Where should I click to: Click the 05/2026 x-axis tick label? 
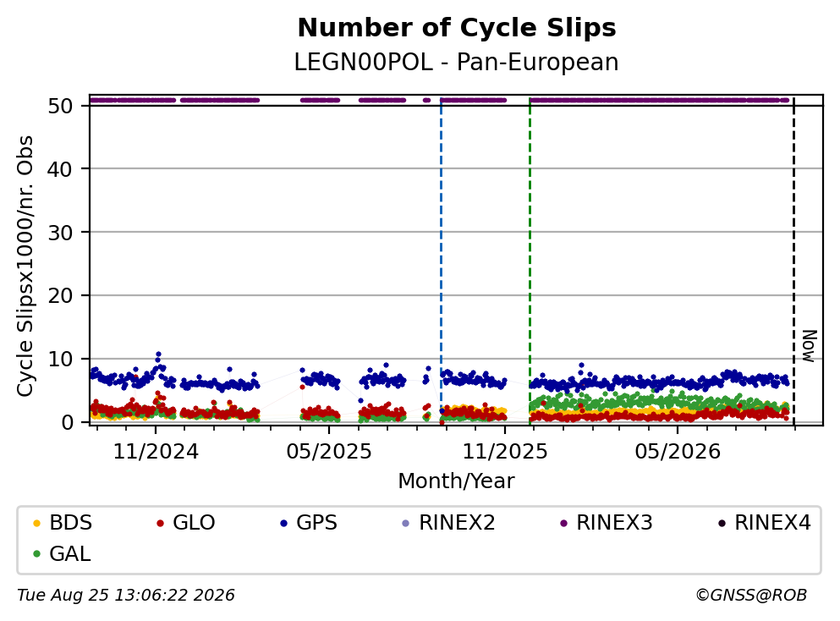tap(678, 452)
